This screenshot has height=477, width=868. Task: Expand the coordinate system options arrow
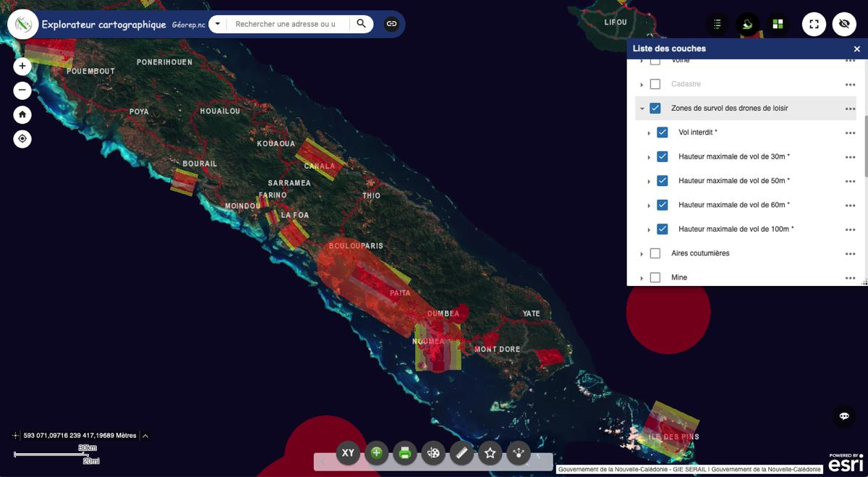145,436
